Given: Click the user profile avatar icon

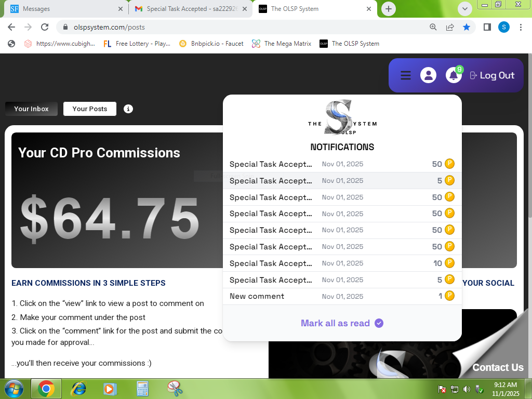Looking at the screenshot, I should tap(428, 75).
